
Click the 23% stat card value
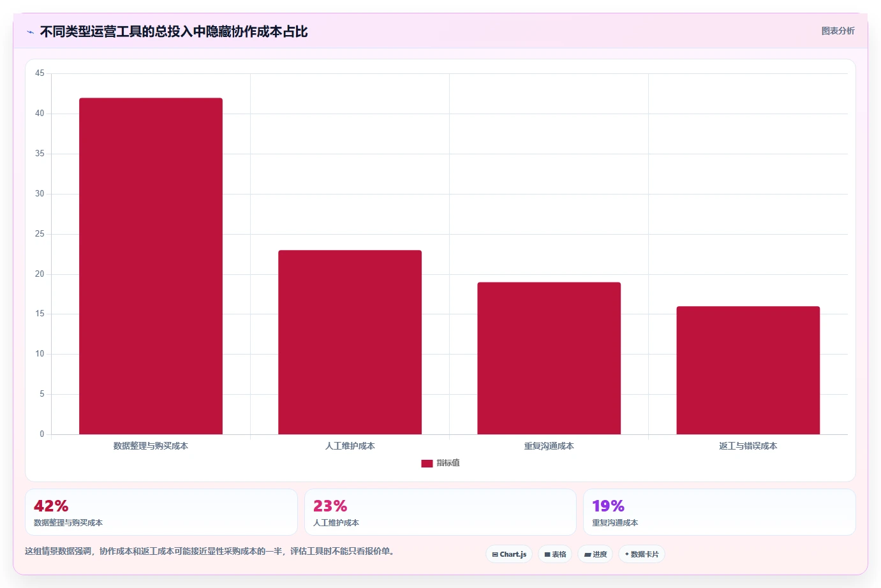(330, 506)
